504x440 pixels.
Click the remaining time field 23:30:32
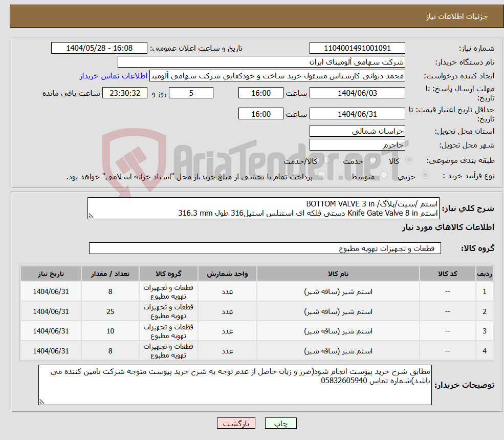click(x=125, y=93)
